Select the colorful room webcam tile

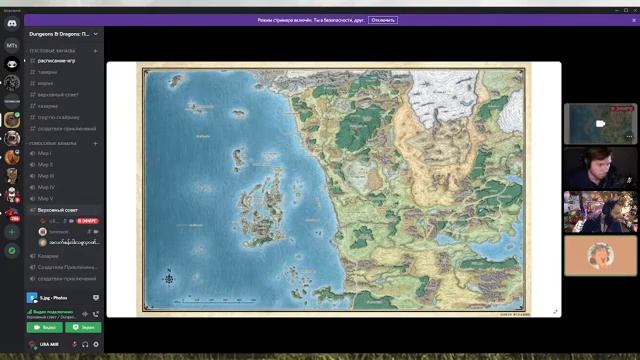(x=600, y=212)
